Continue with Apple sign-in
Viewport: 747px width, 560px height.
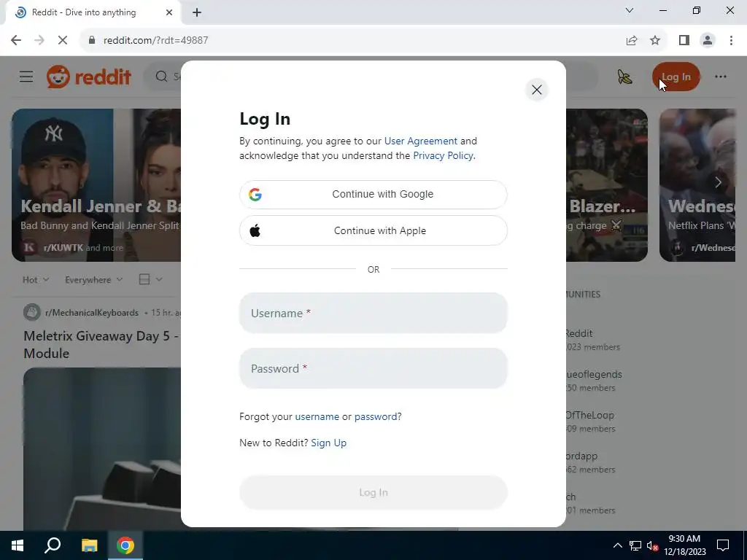pyautogui.click(x=373, y=230)
